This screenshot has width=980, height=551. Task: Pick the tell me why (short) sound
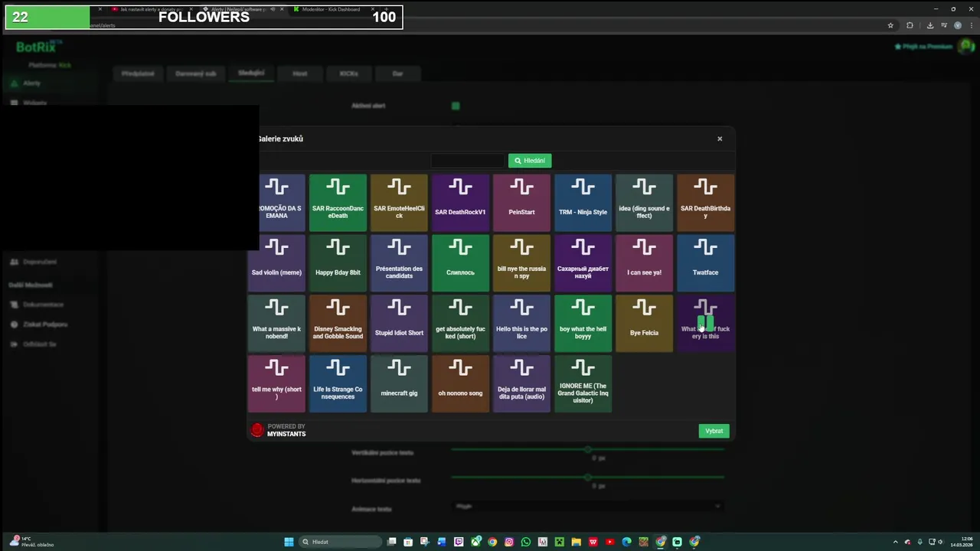(x=276, y=384)
